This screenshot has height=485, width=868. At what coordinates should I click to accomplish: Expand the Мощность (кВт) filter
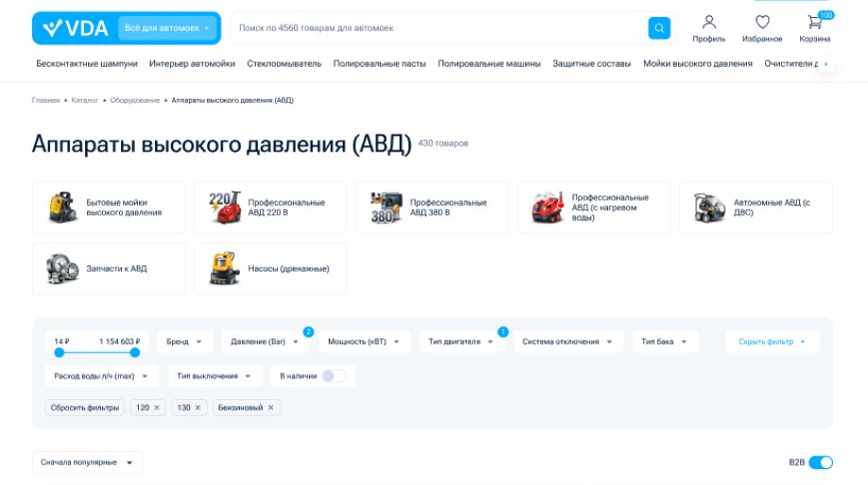click(364, 342)
